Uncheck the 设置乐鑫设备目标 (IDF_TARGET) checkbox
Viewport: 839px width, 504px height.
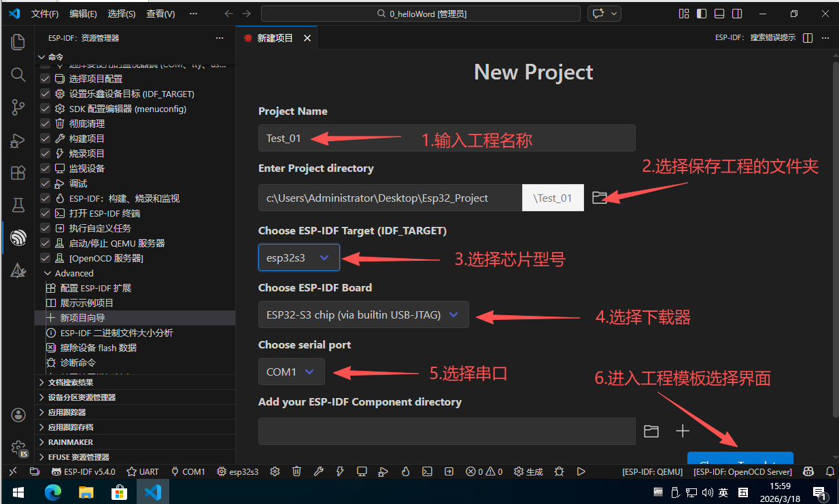tap(45, 94)
